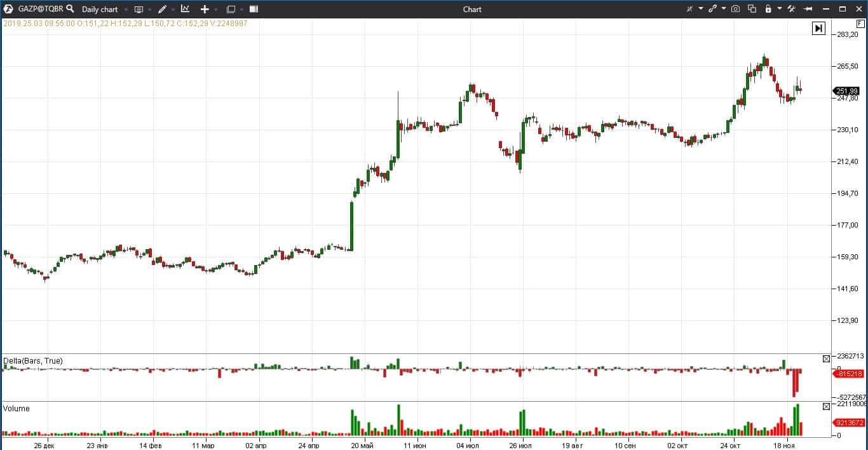Viewport: 868px width, 450px height.
Task: Expand the dropdown beside the crosshair icon
Action: [x=701, y=9]
